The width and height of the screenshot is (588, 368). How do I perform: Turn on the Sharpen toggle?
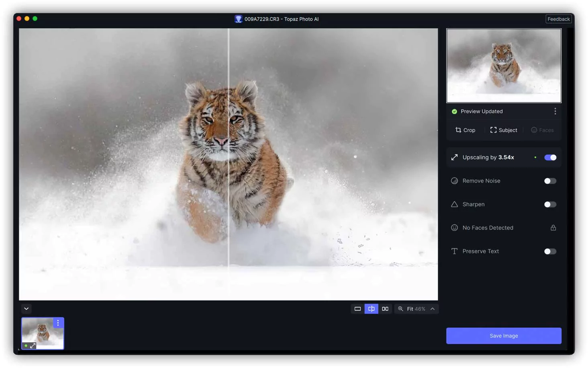[550, 204]
